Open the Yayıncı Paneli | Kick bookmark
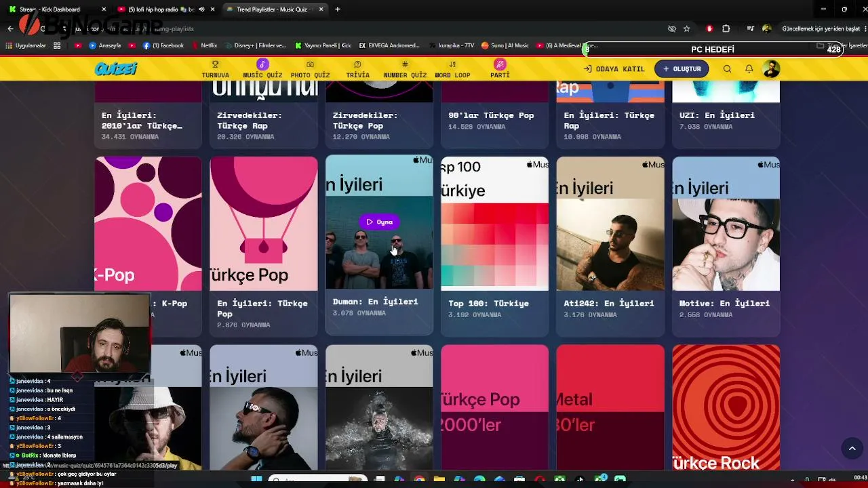Image resolution: width=868 pixels, height=488 pixels. click(x=323, y=45)
